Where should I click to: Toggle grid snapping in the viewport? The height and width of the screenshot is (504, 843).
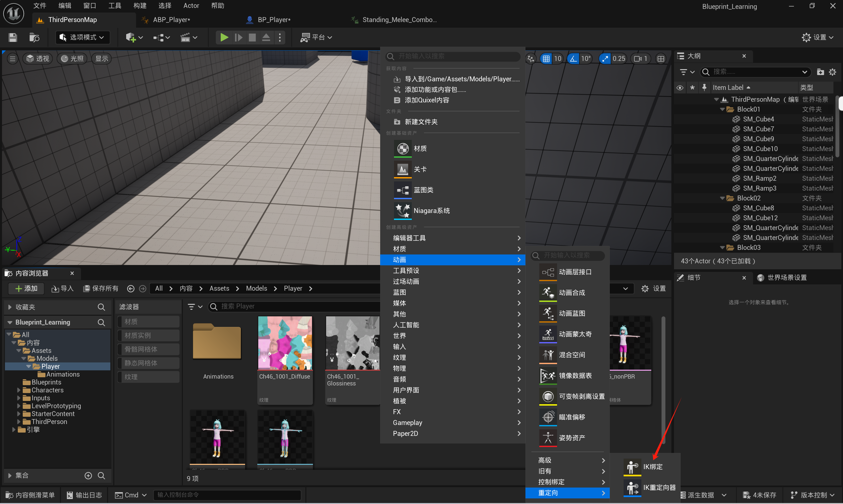[546, 59]
